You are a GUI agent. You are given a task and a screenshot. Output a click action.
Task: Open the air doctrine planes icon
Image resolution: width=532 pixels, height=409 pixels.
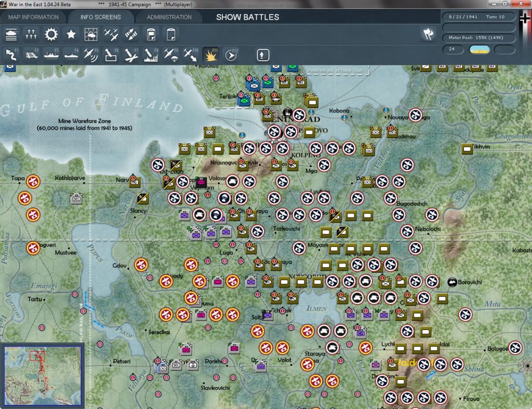111,35
